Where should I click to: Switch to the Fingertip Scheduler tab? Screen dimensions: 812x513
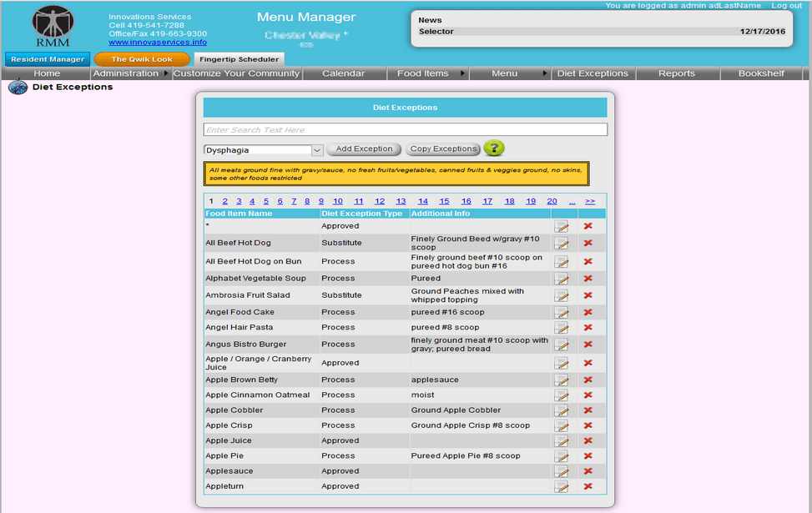[240, 59]
